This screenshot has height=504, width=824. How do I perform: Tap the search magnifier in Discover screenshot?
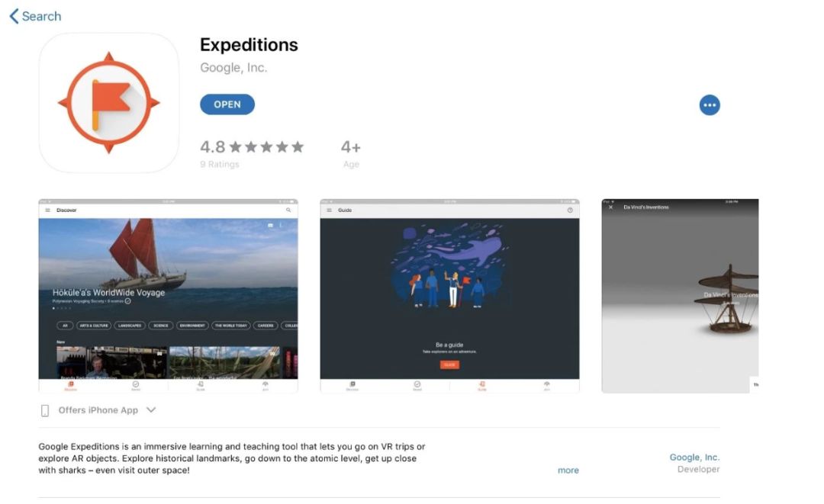(x=288, y=210)
